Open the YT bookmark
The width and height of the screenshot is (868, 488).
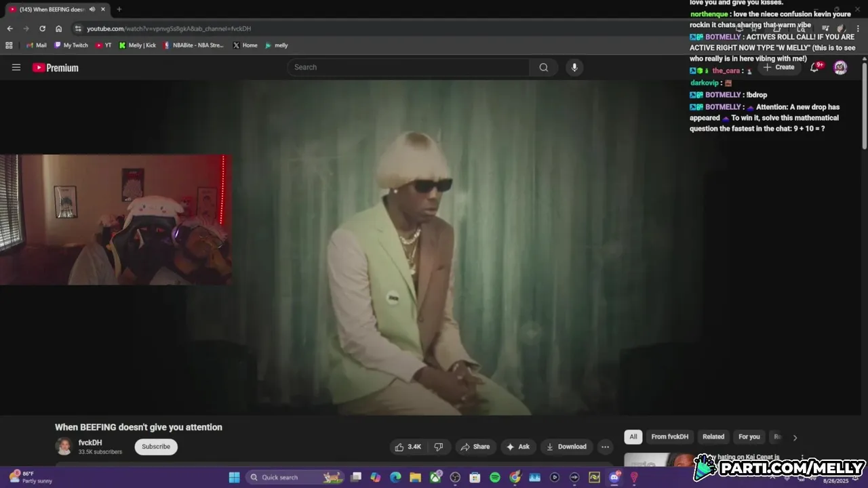(104, 45)
